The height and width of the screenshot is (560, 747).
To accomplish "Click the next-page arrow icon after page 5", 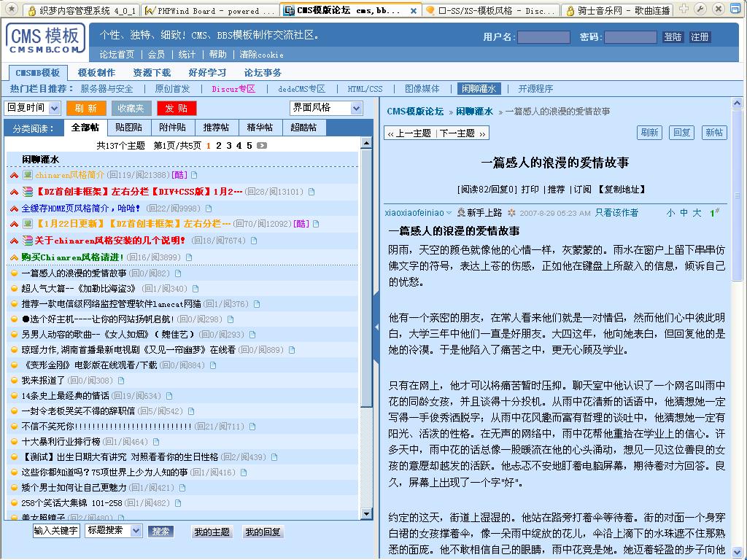I will pos(262,146).
